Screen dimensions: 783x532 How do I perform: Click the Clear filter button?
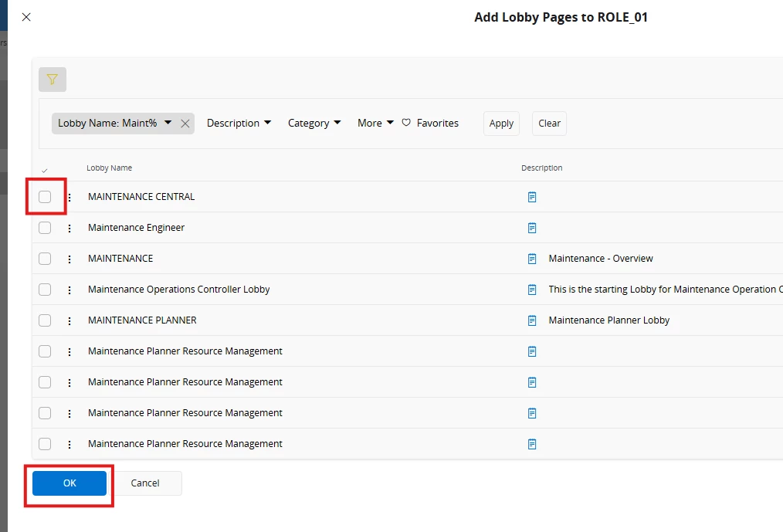(x=549, y=124)
